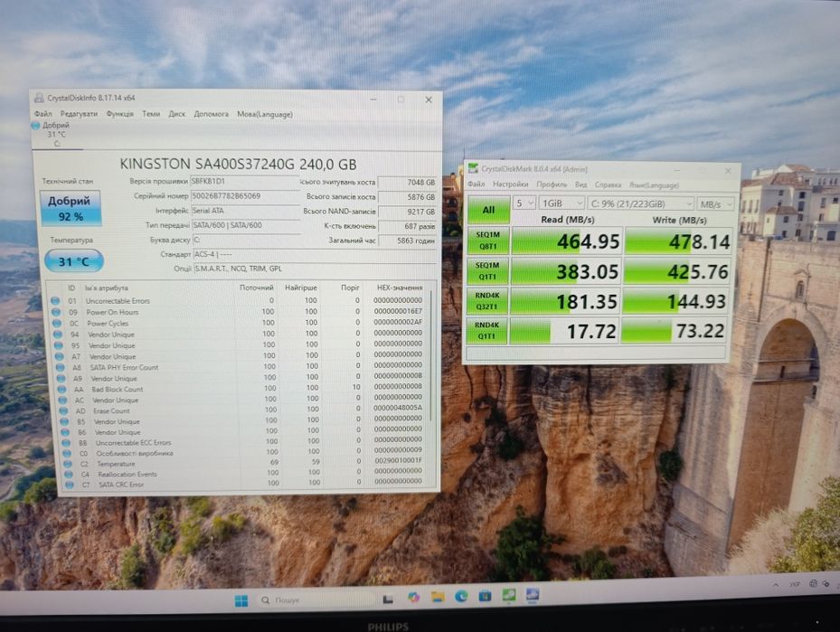Image resolution: width=840 pixels, height=632 pixels.
Task: Open the Профиль menu in CrystalDiskMark
Action: 552,184
